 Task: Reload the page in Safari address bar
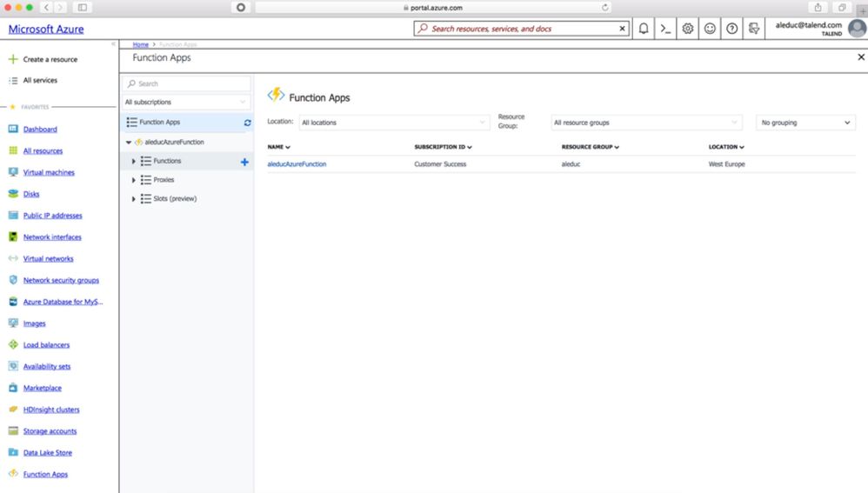pyautogui.click(x=605, y=7)
